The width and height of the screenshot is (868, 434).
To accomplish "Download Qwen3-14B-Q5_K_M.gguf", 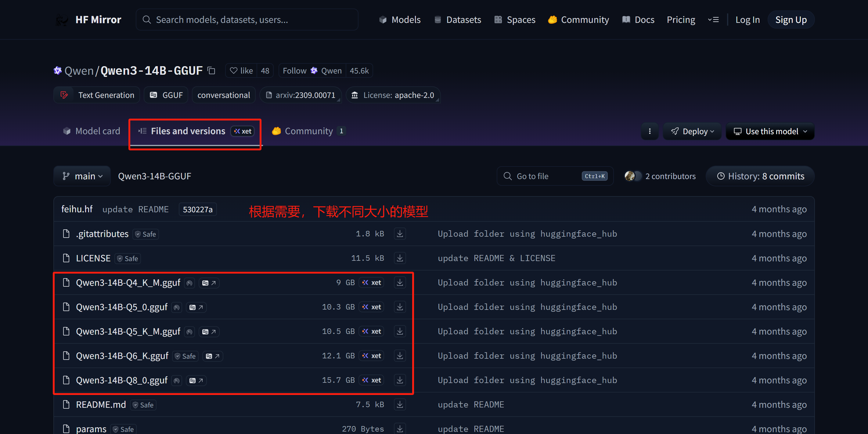I will [x=400, y=331].
